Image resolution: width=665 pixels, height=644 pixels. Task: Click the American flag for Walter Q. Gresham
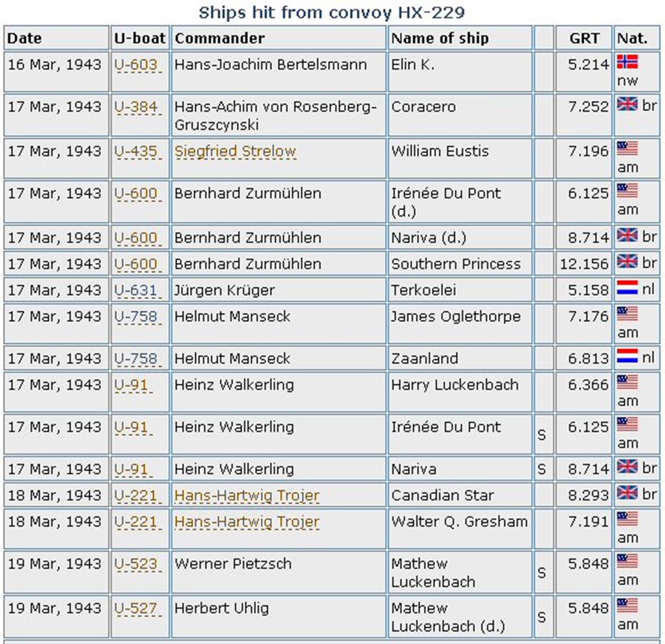pos(627,519)
